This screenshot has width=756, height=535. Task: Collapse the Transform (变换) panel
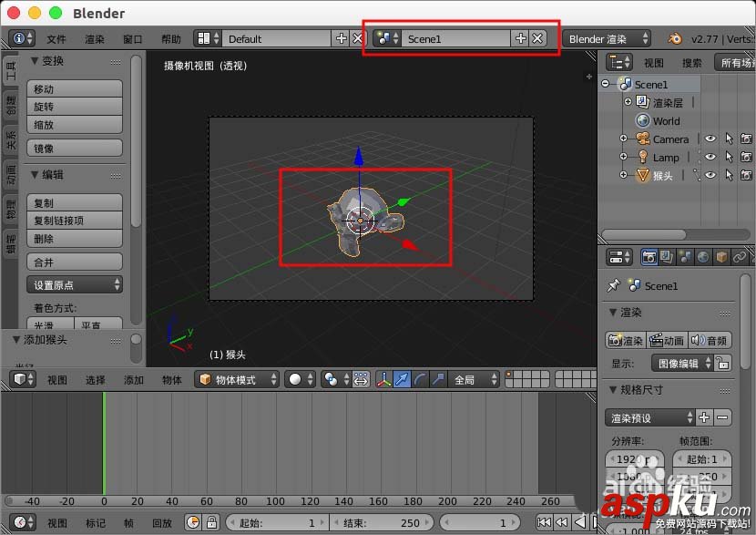(35, 61)
